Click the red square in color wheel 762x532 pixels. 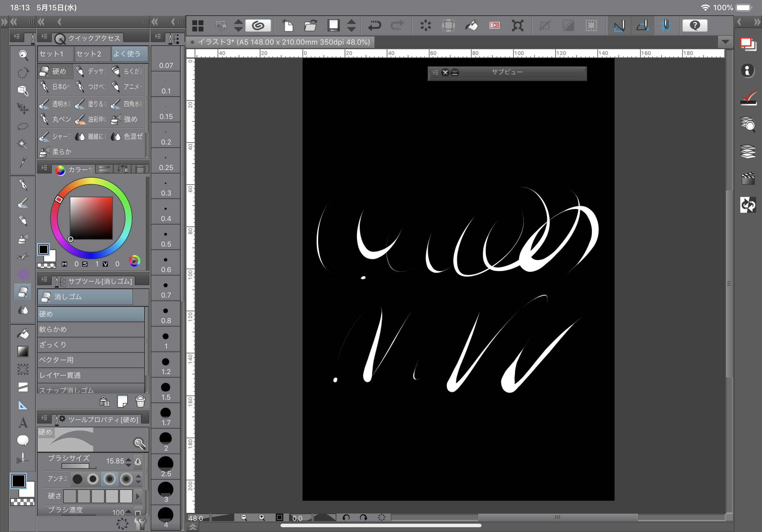coord(91,218)
